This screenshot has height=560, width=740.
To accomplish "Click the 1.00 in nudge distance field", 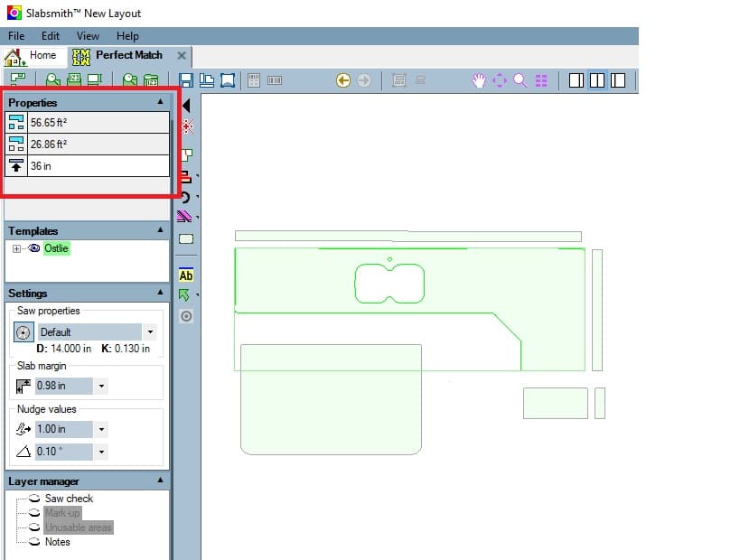I will click(63, 429).
